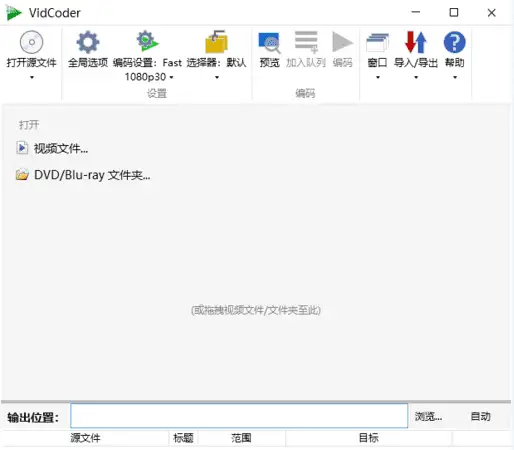Image resolution: width=514 pixels, height=450 pixels.
Task: Expand the 窗口 dropdown arrow
Action: coord(378,77)
